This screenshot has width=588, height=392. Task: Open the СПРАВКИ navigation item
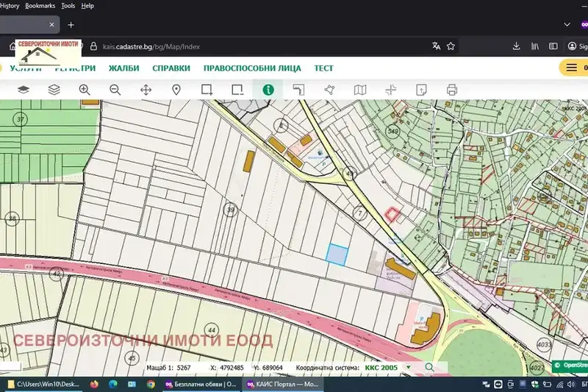pyautogui.click(x=171, y=68)
